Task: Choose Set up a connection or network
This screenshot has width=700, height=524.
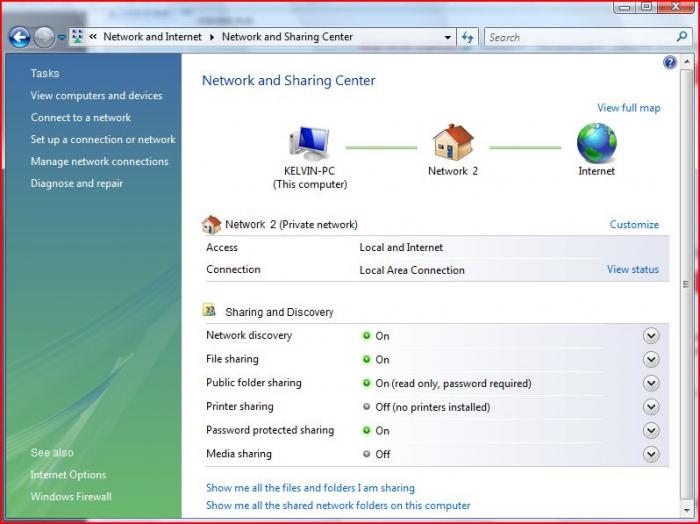Action: 103,139
